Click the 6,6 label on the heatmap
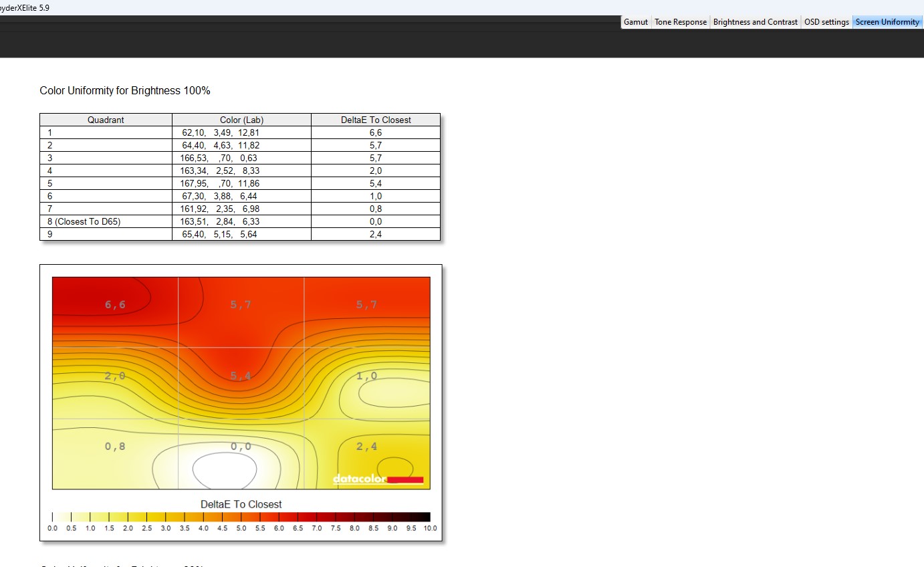This screenshot has width=924, height=567. click(x=115, y=305)
